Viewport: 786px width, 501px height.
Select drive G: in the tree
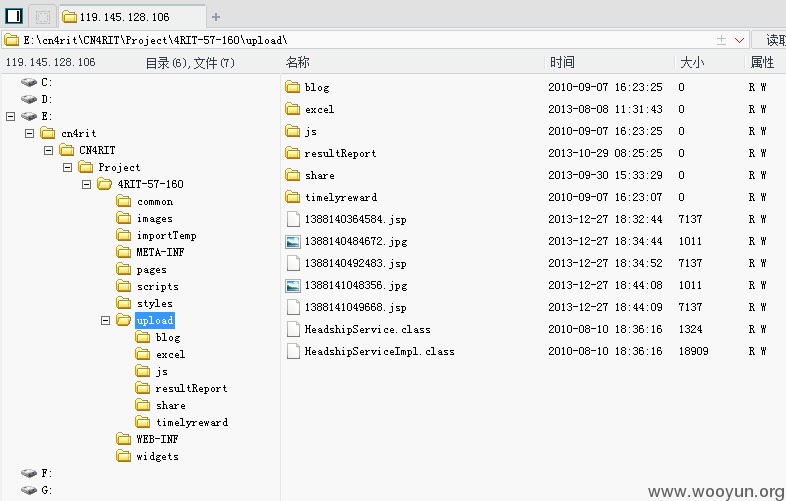pyautogui.click(x=47, y=490)
